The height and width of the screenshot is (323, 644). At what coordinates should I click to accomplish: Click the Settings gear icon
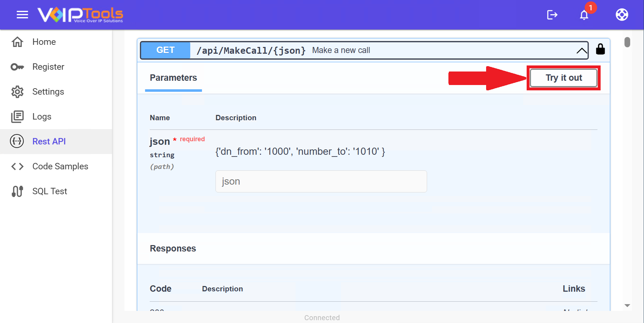pos(17,92)
